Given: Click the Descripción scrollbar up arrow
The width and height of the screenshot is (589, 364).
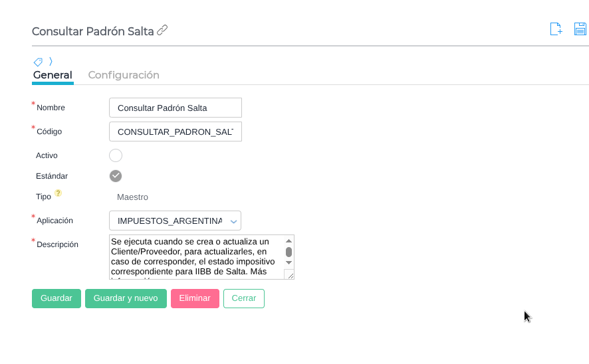Looking at the screenshot, I should coord(289,240).
